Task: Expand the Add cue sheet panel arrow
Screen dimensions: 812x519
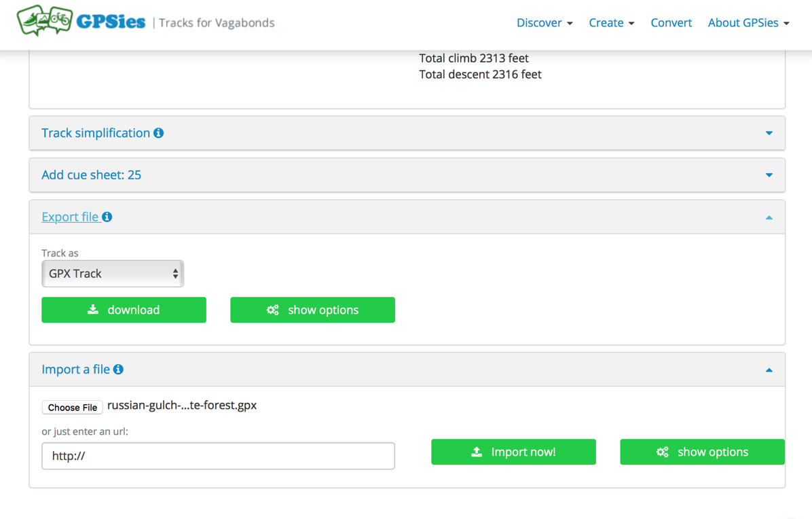Action: click(769, 175)
